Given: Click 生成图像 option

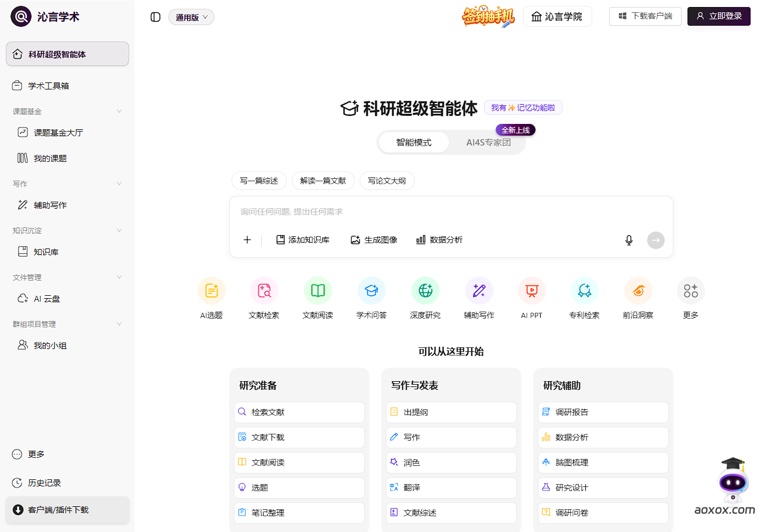Looking at the screenshot, I should coord(374,240).
